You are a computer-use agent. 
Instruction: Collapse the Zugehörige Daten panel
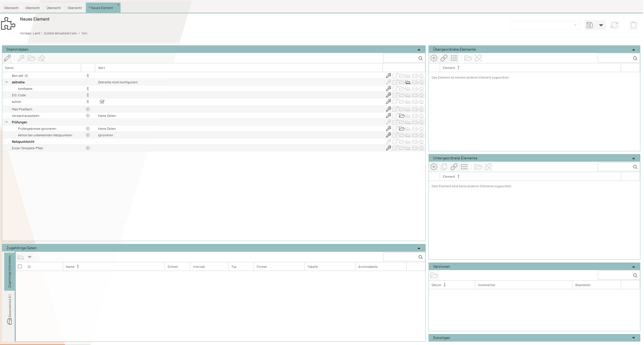(419, 248)
